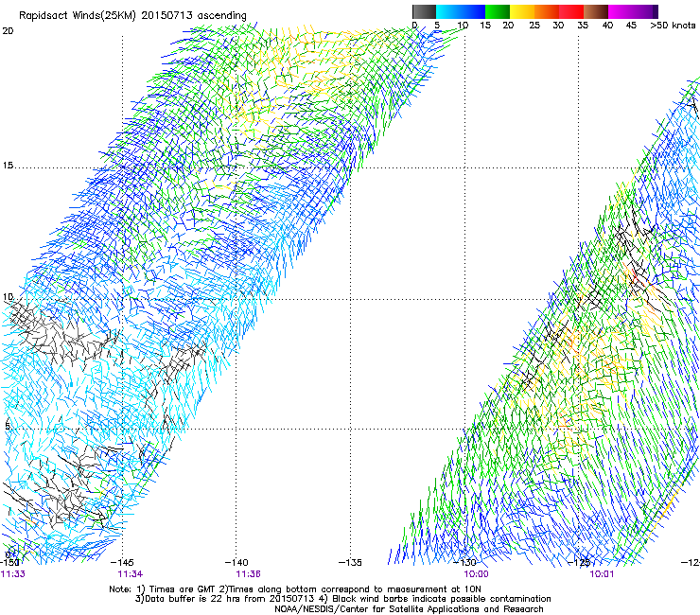Click the purple time label '11:34'
The height and width of the screenshot is (615, 700).
(x=130, y=574)
